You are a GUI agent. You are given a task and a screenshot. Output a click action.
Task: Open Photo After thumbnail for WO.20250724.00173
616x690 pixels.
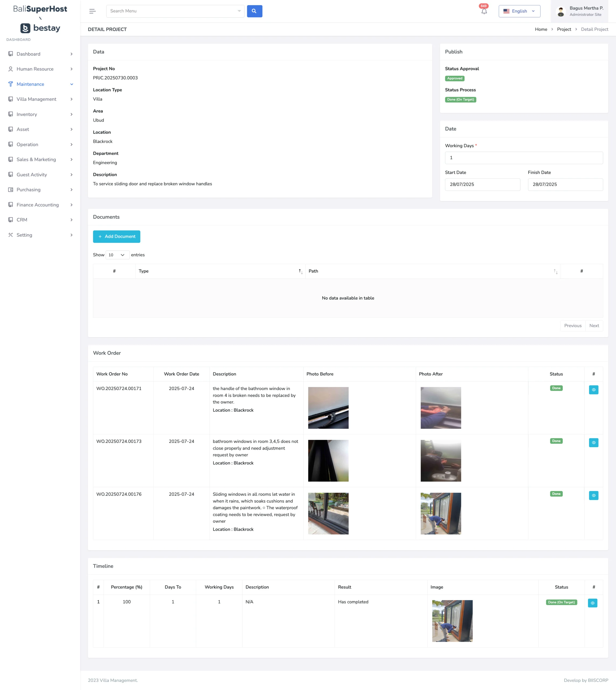pos(441,460)
